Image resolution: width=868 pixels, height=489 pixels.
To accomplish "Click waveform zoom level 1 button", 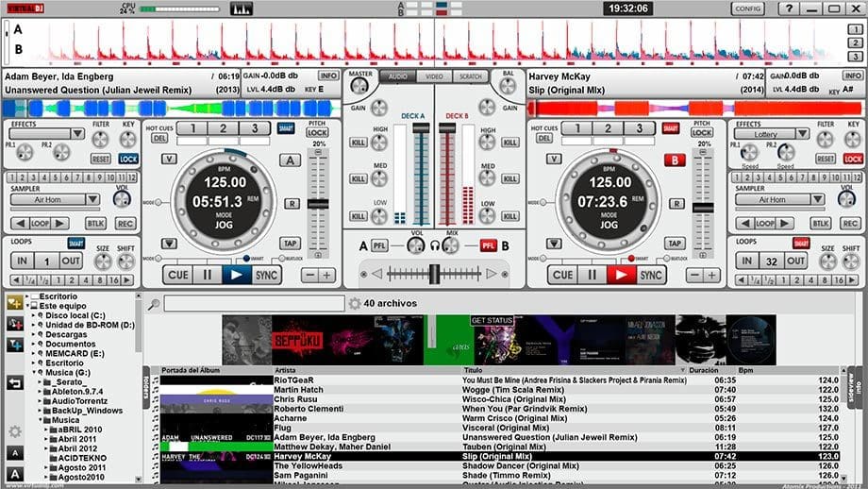I will [x=856, y=29].
